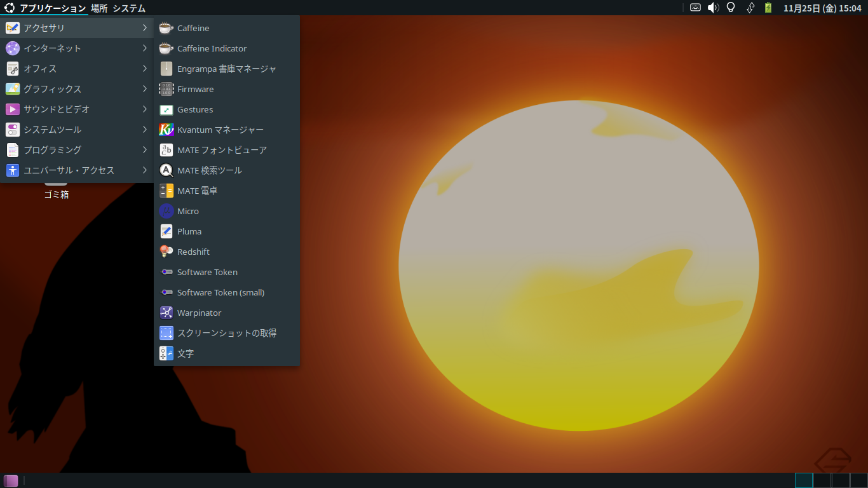
Task: Expand the サウンドとビデオ submenu arrow
Action: tap(145, 109)
